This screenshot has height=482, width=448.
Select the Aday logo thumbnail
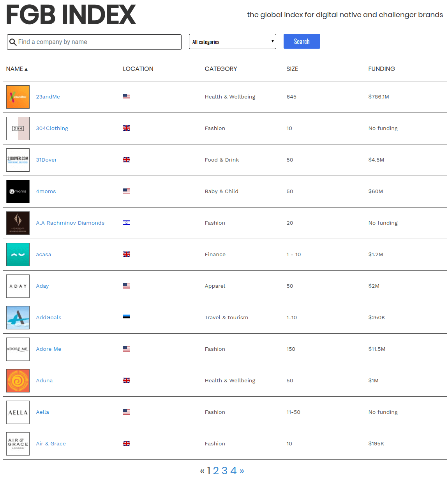18,286
